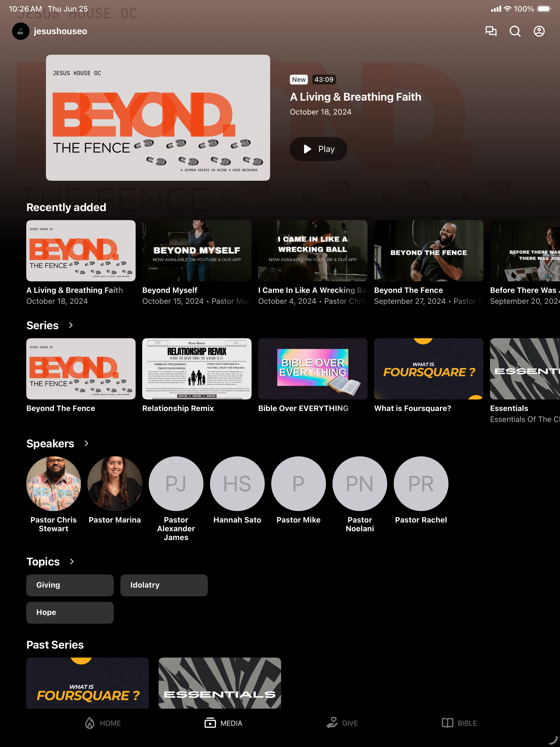Tap the Bible Over EVERYTHING title text
This screenshot has width=560, height=747.
coord(303,408)
